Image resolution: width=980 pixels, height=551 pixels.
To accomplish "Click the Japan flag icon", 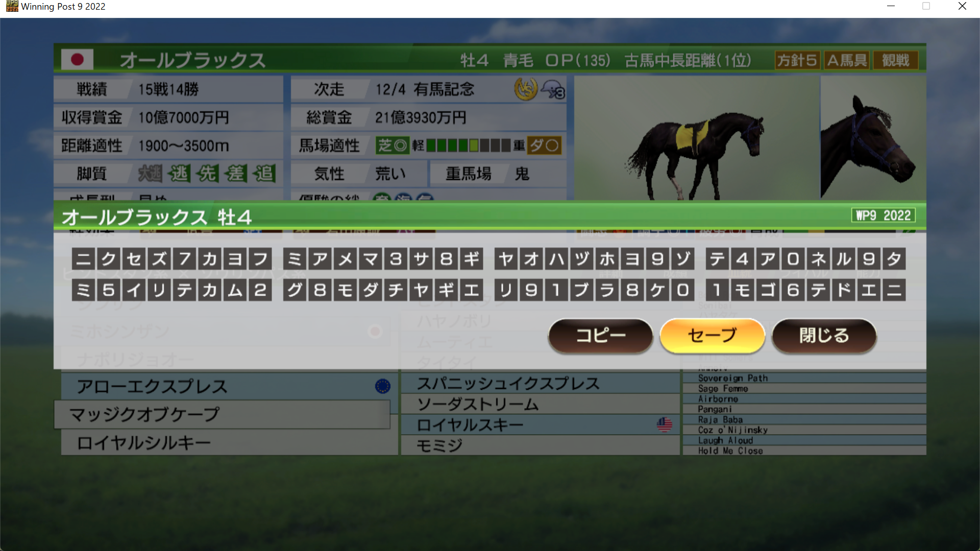I will [x=77, y=60].
